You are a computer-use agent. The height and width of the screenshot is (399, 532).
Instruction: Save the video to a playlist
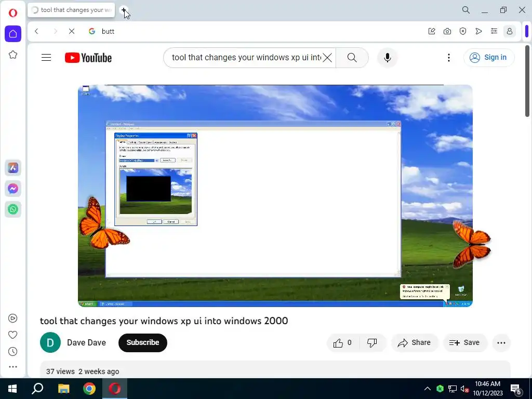click(465, 343)
